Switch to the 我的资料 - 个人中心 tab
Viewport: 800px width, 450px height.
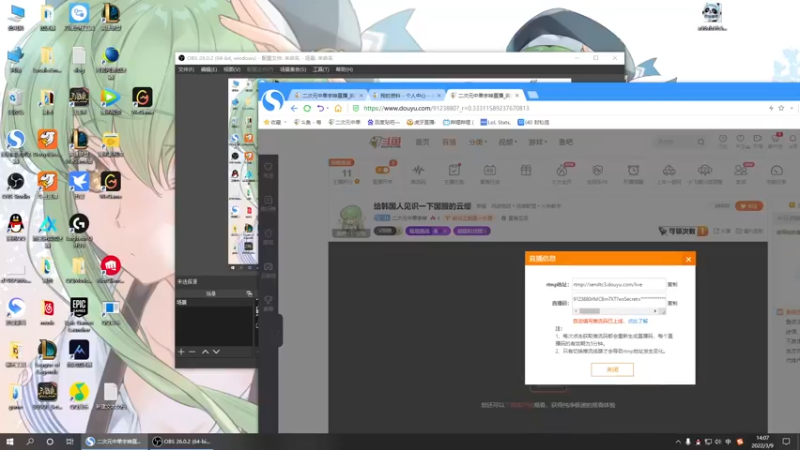point(405,95)
